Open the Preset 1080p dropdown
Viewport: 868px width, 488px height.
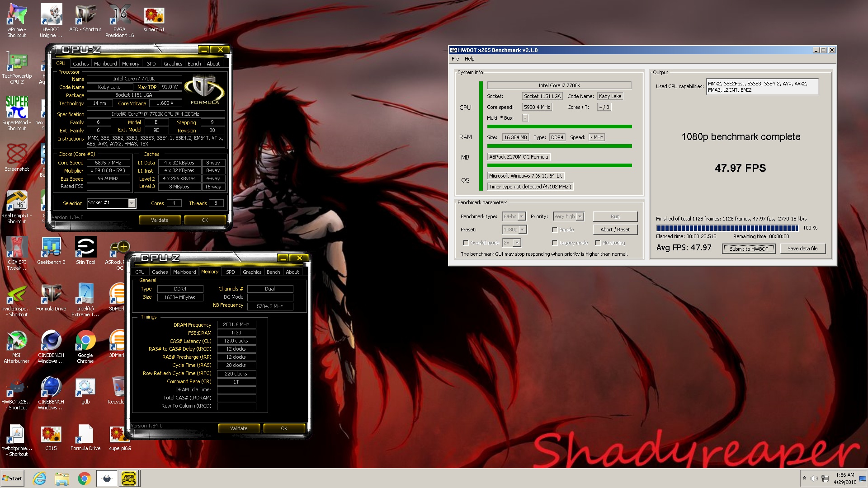pyautogui.click(x=514, y=230)
